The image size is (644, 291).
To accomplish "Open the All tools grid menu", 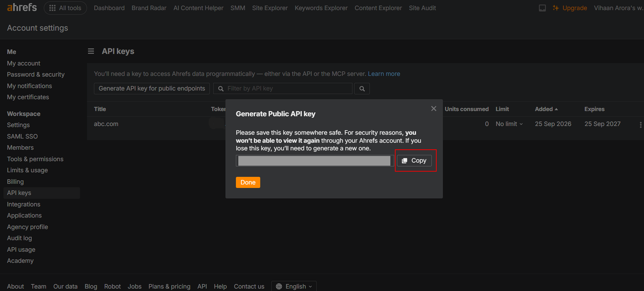I will click(65, 8).
